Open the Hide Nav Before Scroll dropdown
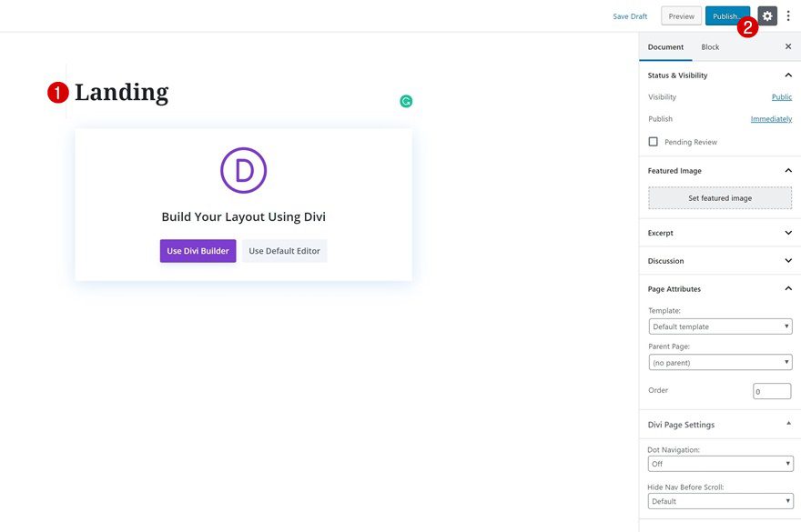Viewport: 801px width, 532px height. click(x=719, y=500)
